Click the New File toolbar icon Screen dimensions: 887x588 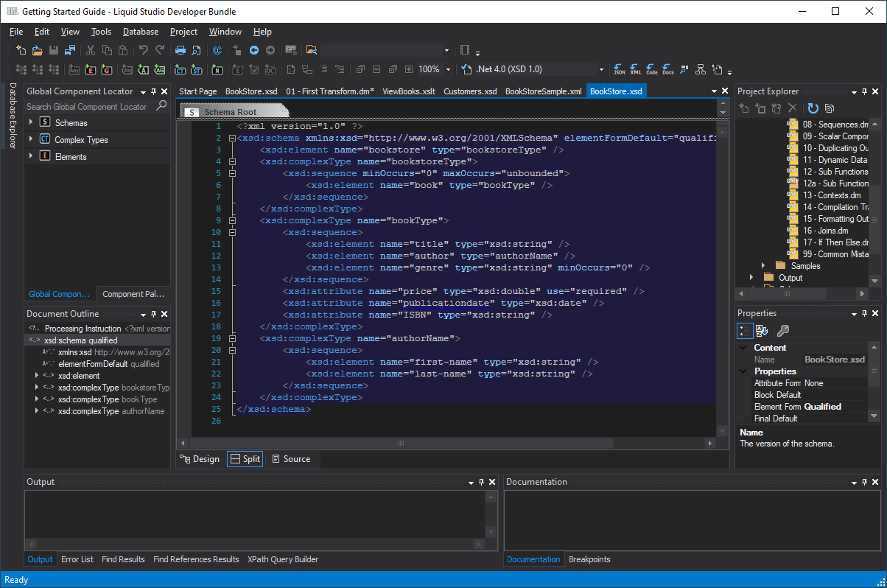point(21,50)
